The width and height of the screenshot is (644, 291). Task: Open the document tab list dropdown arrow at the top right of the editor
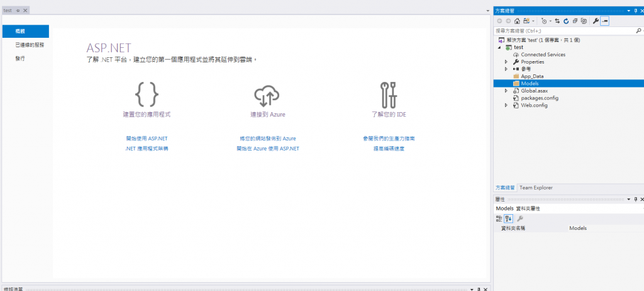(487, 11)
